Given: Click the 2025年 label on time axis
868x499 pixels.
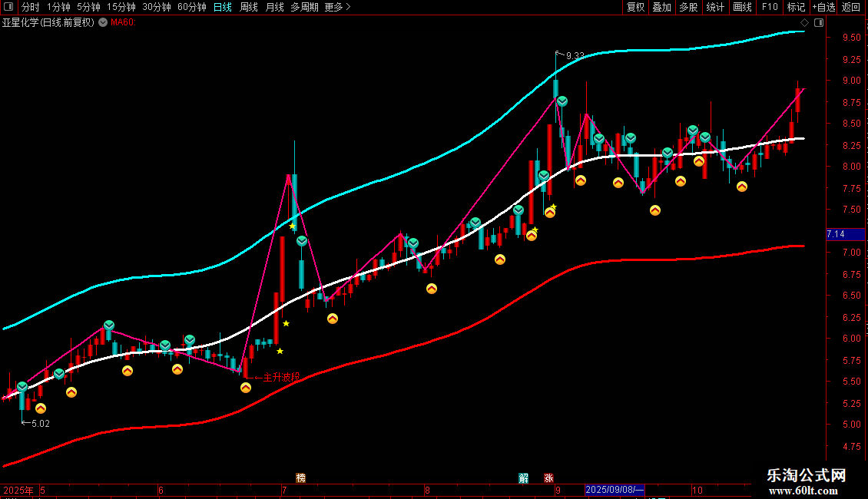Looking at the screenshot, I should [18, 490].
